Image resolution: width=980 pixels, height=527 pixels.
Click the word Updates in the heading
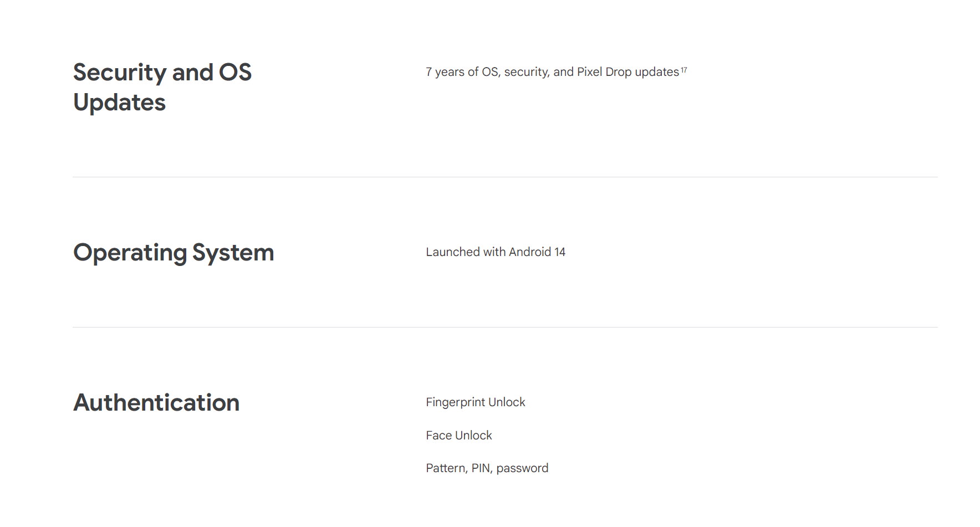[120, 103]
